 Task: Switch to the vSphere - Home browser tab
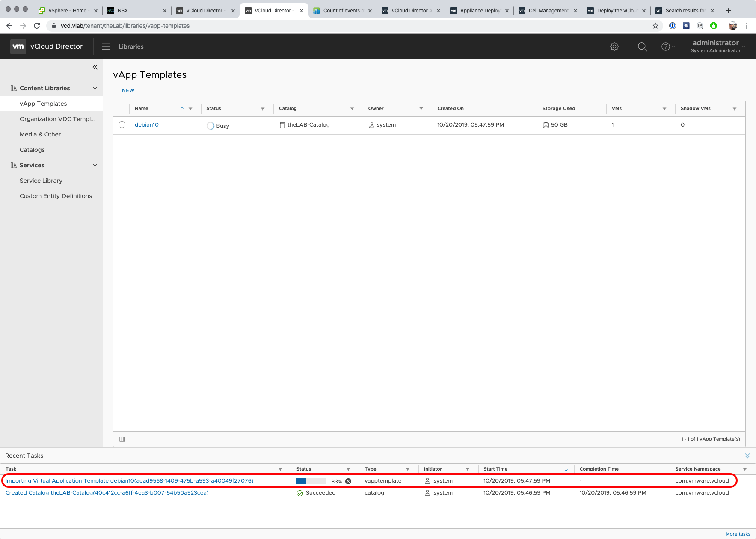coord(68,11)
